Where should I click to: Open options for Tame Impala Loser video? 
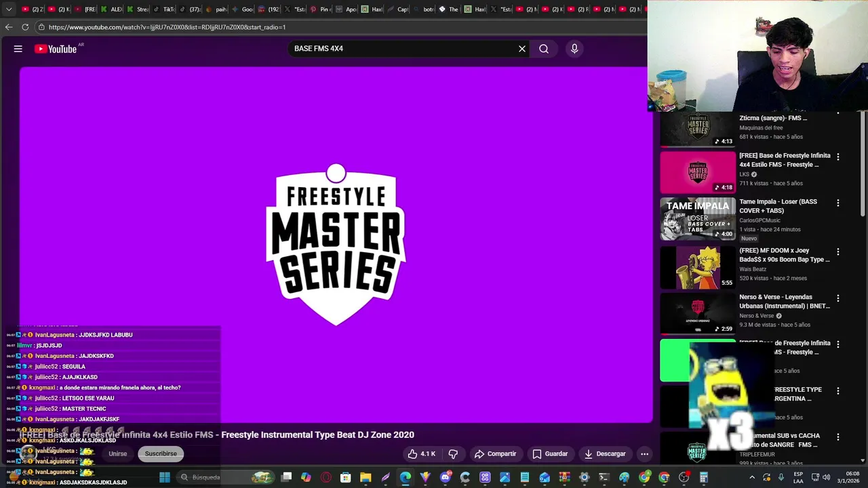[838, 203]
